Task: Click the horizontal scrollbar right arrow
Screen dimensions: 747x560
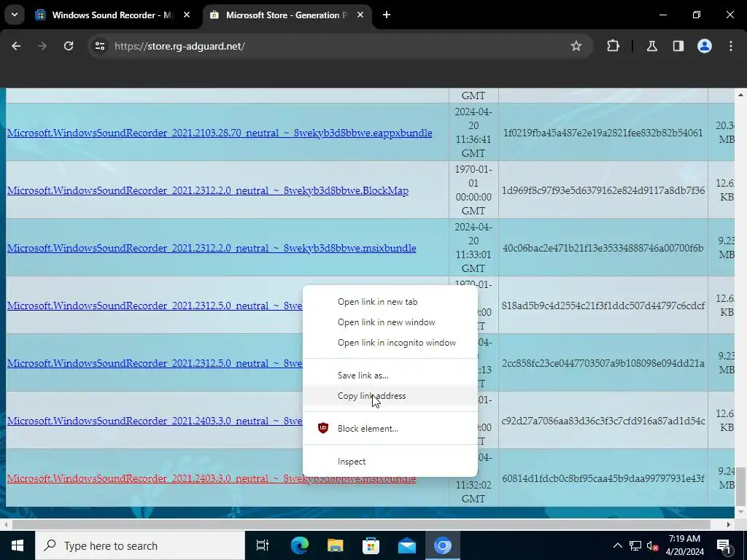Action: coord(729,524)
